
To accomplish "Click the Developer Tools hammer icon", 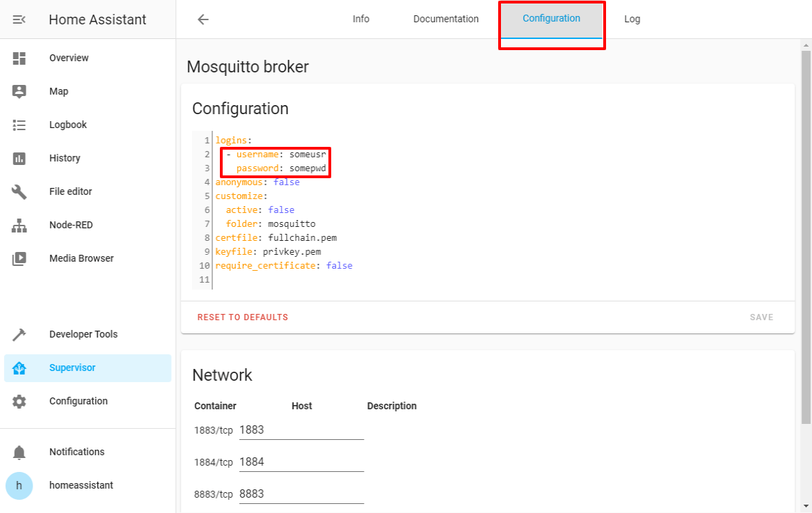I will point(19,335).
